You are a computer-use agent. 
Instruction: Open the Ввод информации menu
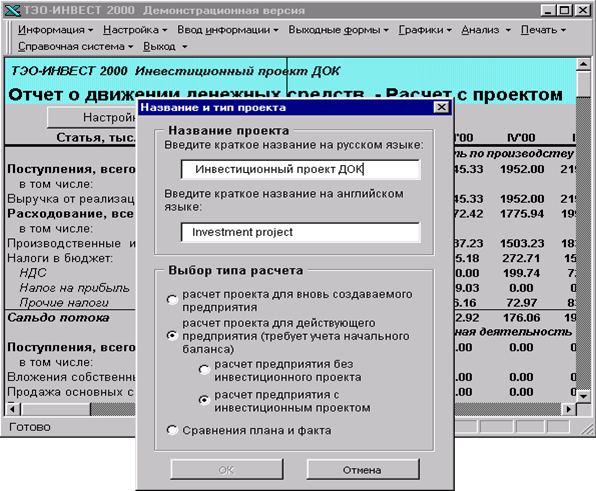228,30
